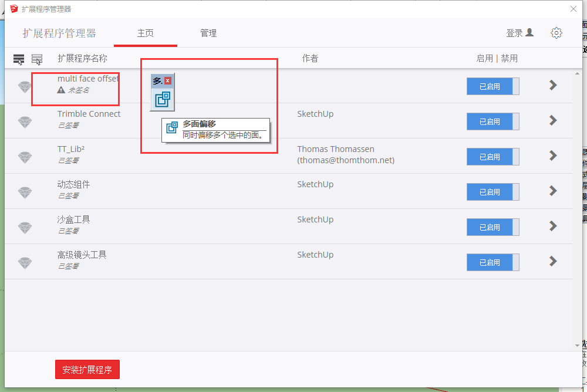Click the 已签署 label under Trimble Connect
Viewport: 587px width, 392px height.
(x=68, y=126)
